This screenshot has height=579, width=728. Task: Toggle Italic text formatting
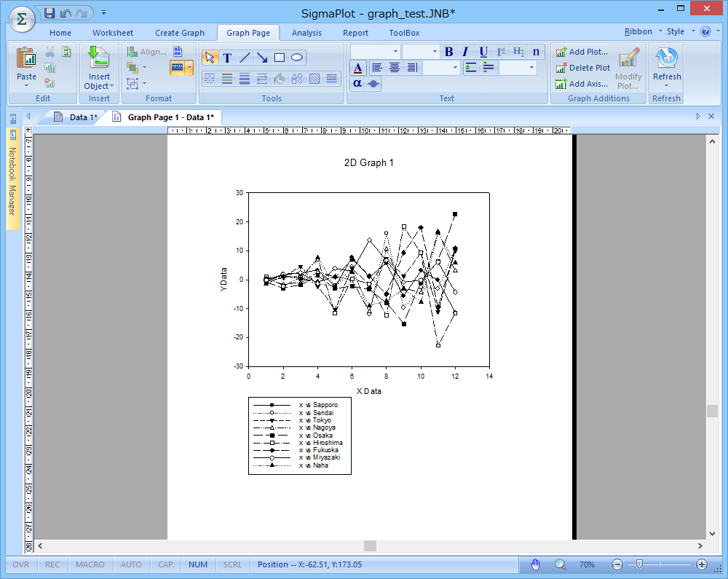pos(466,52)
